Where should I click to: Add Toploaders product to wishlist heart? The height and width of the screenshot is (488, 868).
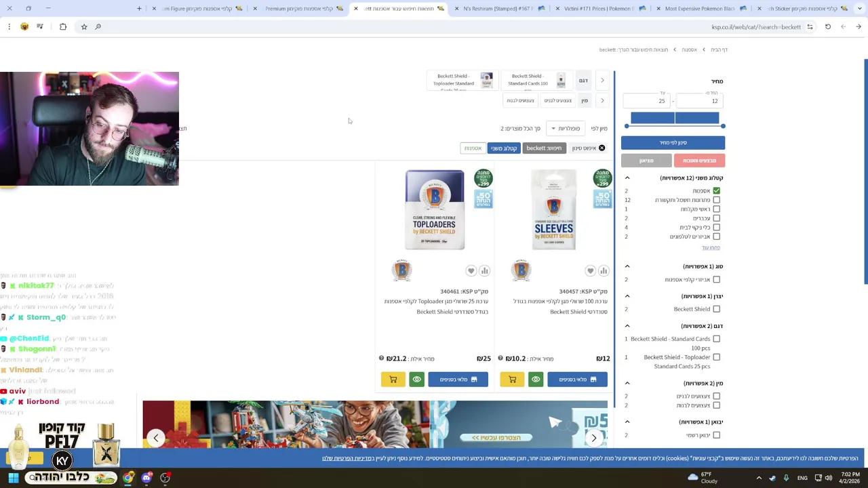coord(471,271)
